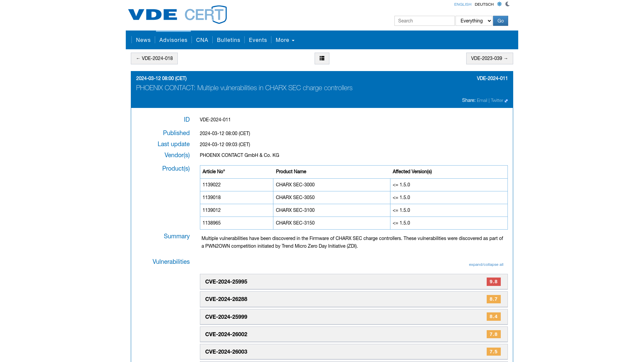This screenshot has width=644, height=362.
Task: Go to previous advisory VDE-2024-018
Action: 154,58
